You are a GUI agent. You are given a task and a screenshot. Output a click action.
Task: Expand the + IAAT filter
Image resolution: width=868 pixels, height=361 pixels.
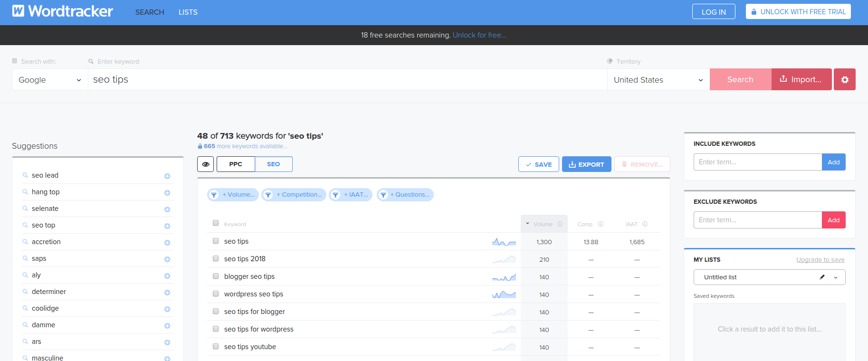[x=351, y=195]
